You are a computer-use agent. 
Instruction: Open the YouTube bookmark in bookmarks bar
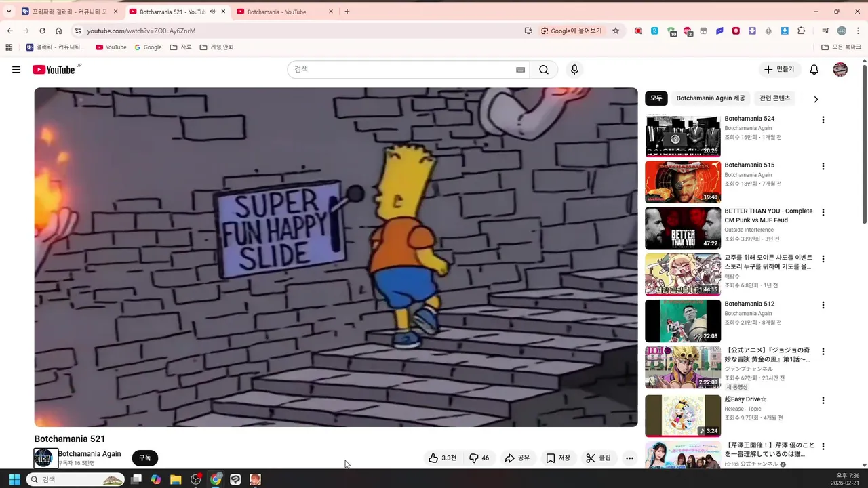coord(111,47)
